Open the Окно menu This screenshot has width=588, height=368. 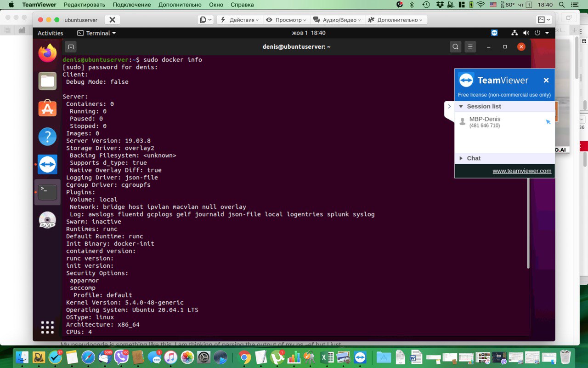pos(216,5)
